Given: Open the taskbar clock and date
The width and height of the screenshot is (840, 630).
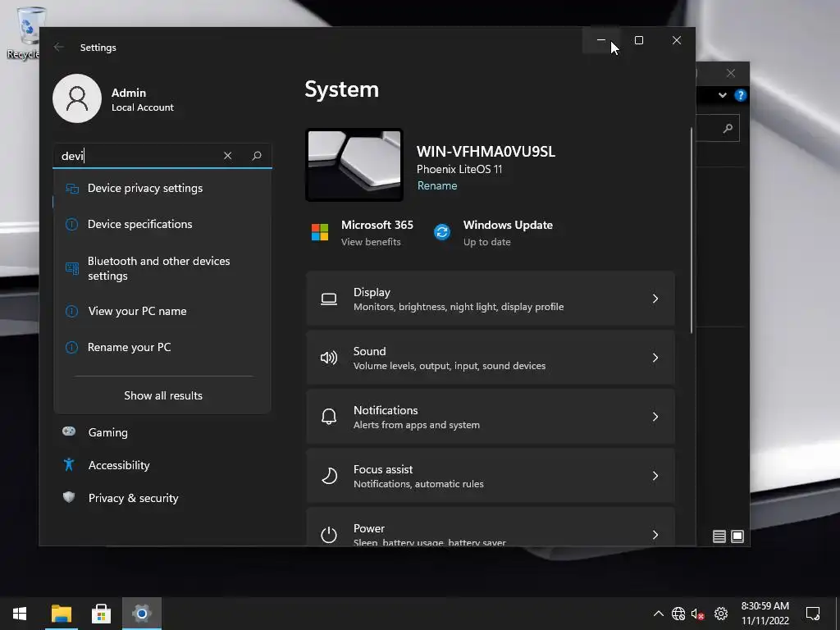Looking at the screenshot, I should pos(765,614).
